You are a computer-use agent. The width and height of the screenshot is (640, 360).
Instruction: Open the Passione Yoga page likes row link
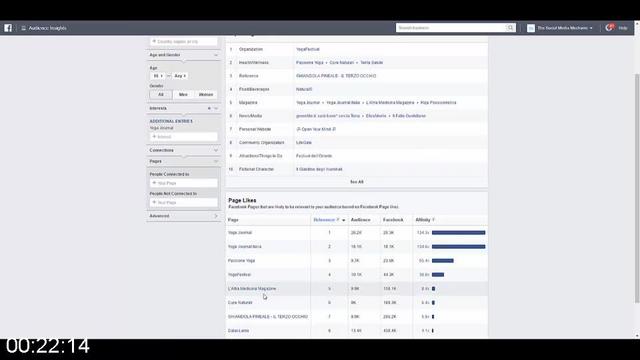[242, 260]
